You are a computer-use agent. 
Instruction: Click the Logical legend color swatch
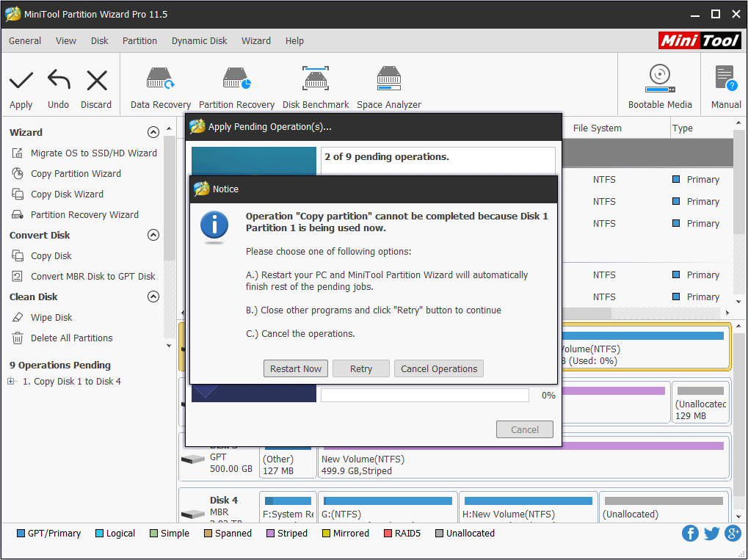100,534
